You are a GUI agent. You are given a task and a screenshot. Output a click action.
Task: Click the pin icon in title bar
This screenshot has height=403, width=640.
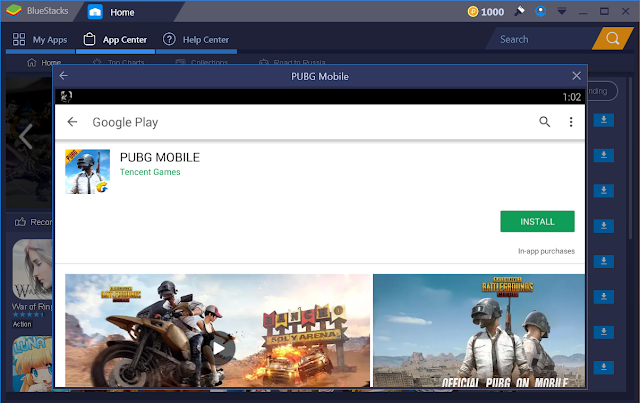(x=519, y=11)
